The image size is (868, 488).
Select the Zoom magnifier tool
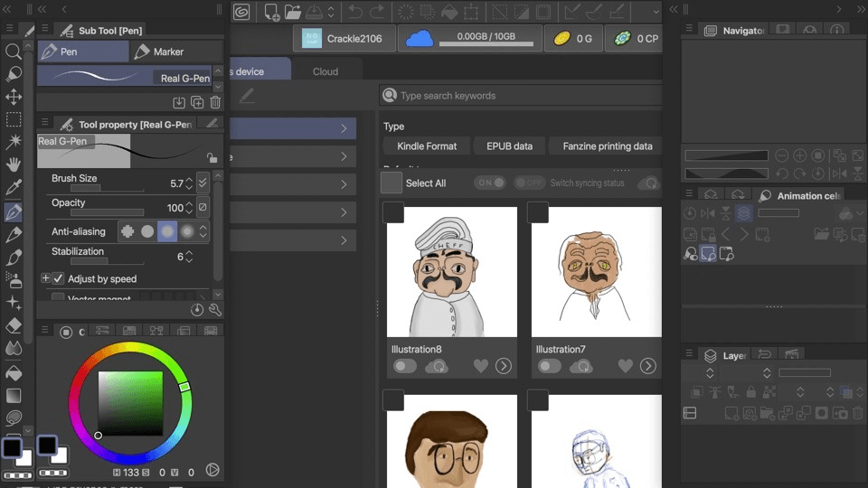[x=14, y=52]
